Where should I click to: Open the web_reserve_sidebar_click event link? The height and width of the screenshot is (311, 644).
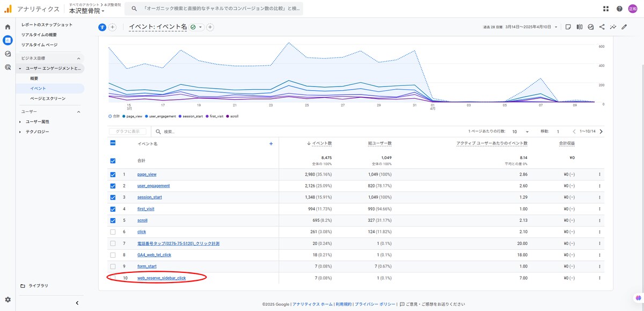pyautogui.click(x=162, y=278)
